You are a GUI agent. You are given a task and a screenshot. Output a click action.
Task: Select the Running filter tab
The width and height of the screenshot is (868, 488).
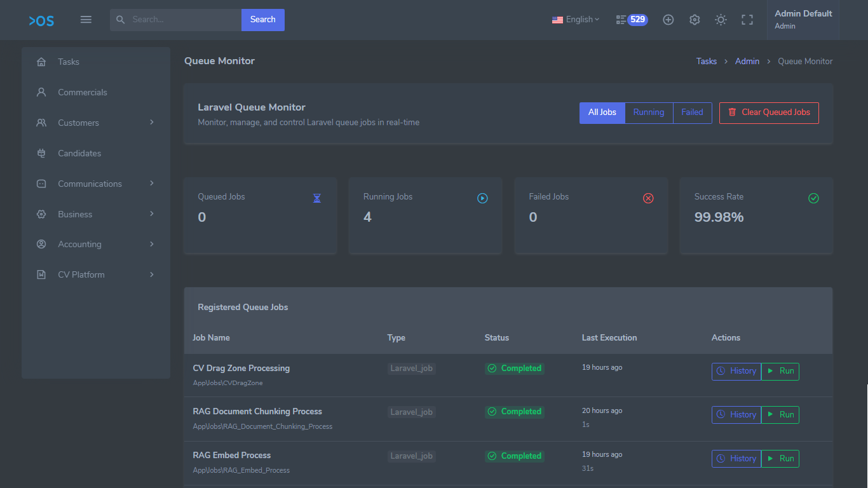pyautogui.click(x=649, y=112)
